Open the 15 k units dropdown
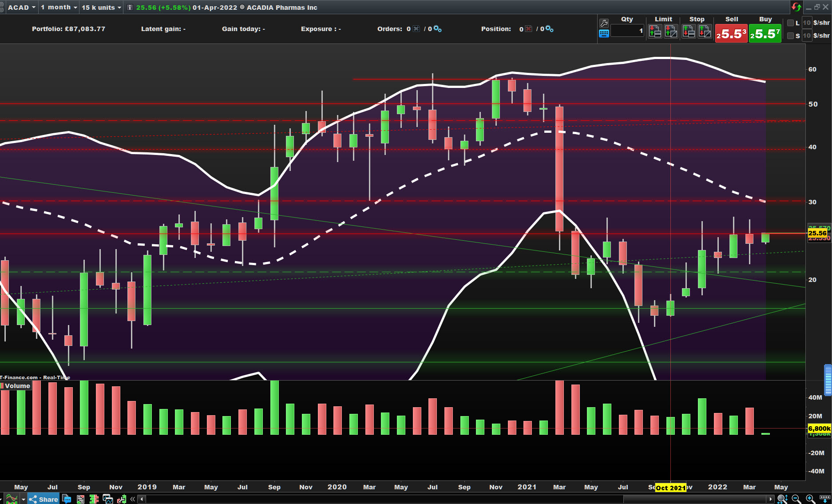Screen dimensions: 832x504 pyautogui.click(x=101, y=8)
